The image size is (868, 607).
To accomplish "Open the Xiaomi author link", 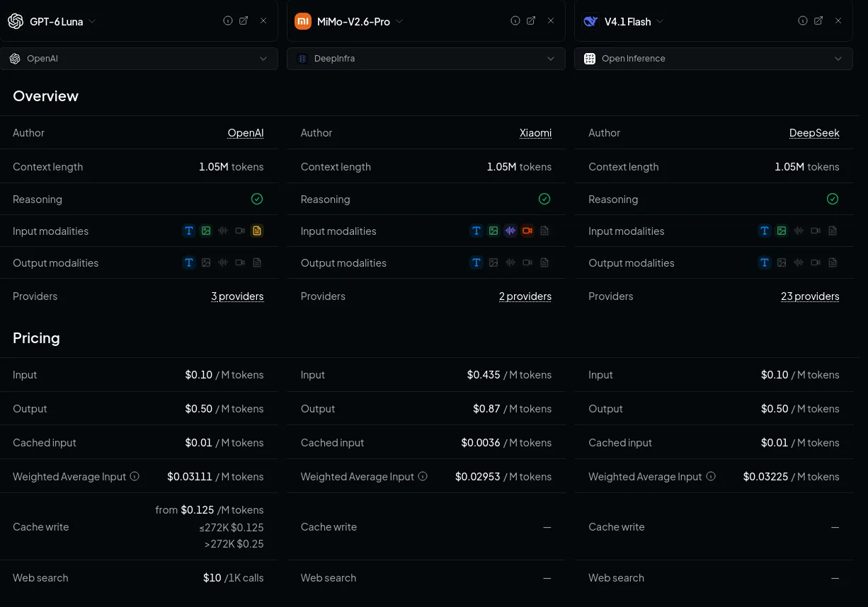I will (x=535, y=133).
